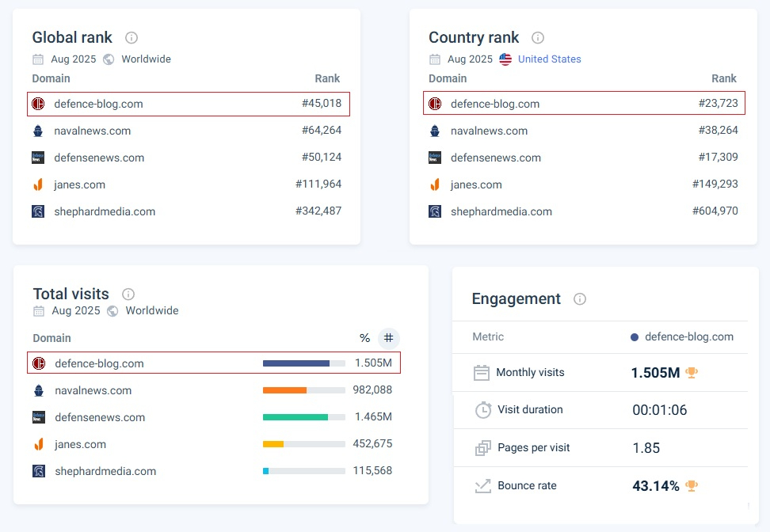Click info icon beside Global rank title

[132, 37]
